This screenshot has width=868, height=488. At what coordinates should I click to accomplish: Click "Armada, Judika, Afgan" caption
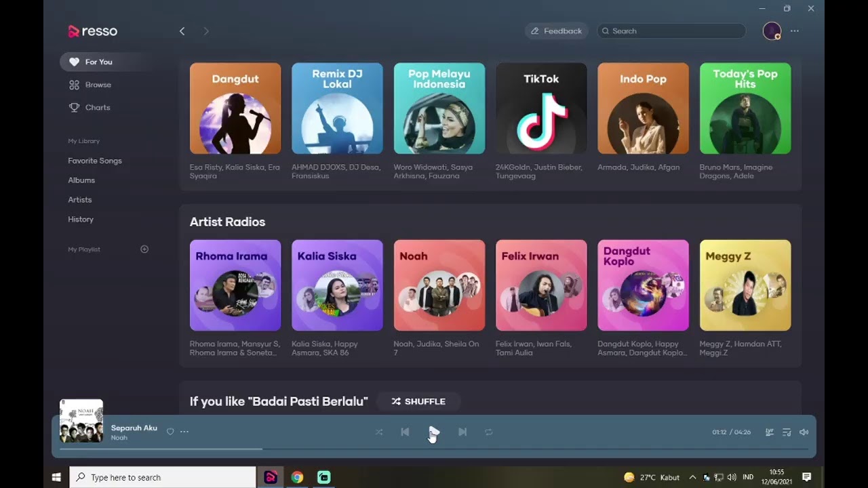pos(638,167)
